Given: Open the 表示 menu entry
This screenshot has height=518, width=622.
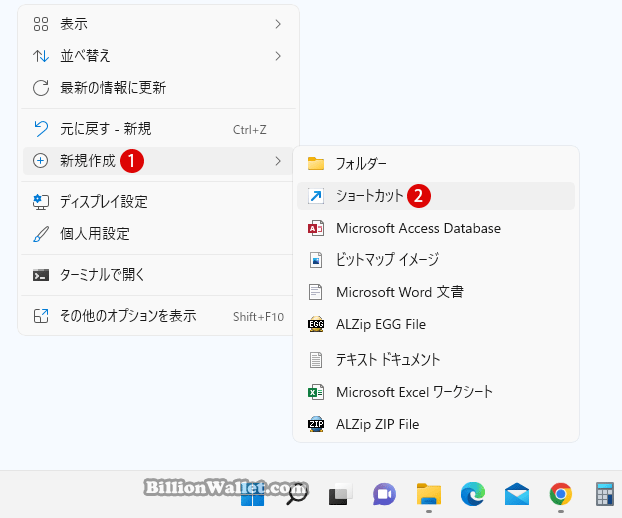Looking at the screenshot, I should (x=158, y=24).
